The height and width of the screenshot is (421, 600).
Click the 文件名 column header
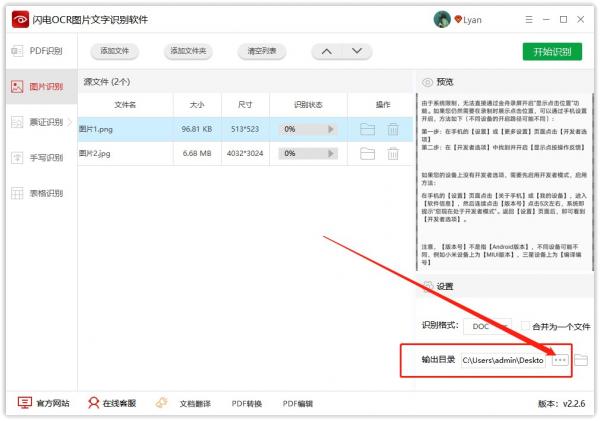125,105
